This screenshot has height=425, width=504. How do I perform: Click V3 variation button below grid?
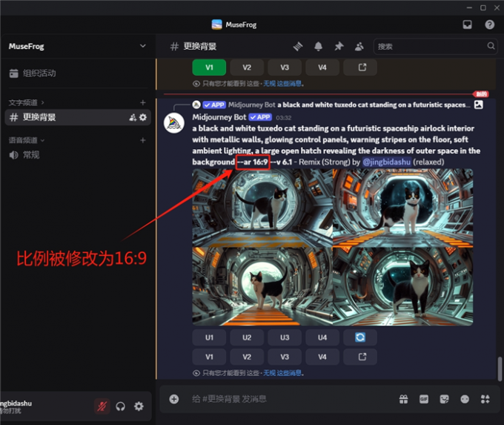coord(285,357)
